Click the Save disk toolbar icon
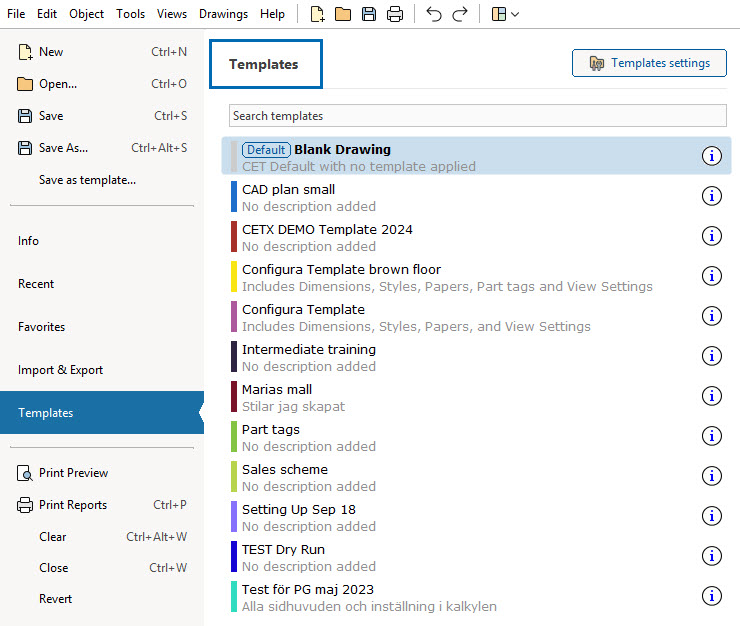 click(x=369, y=14)
